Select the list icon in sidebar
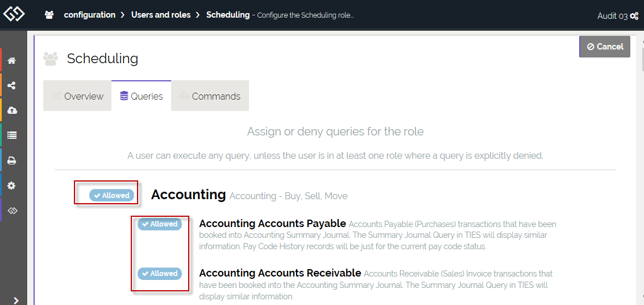Screen dimensions: 644x305 [x=11, y=135]
